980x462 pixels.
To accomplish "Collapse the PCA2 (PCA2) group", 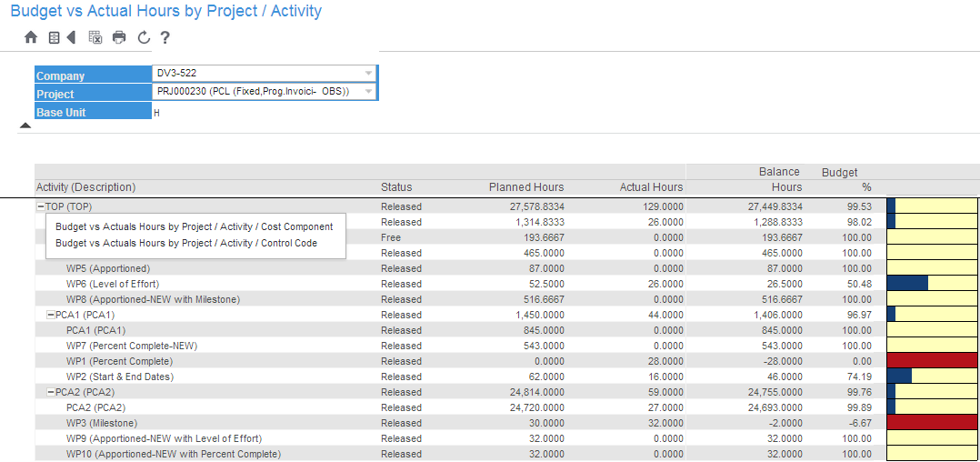I will click(51, 392).
